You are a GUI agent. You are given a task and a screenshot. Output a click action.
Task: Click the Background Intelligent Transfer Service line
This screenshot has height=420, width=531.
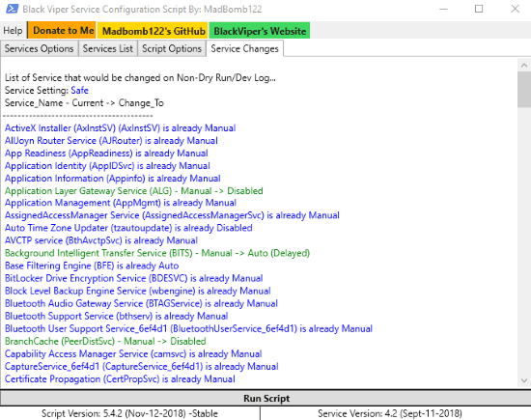tap(157, 253)
